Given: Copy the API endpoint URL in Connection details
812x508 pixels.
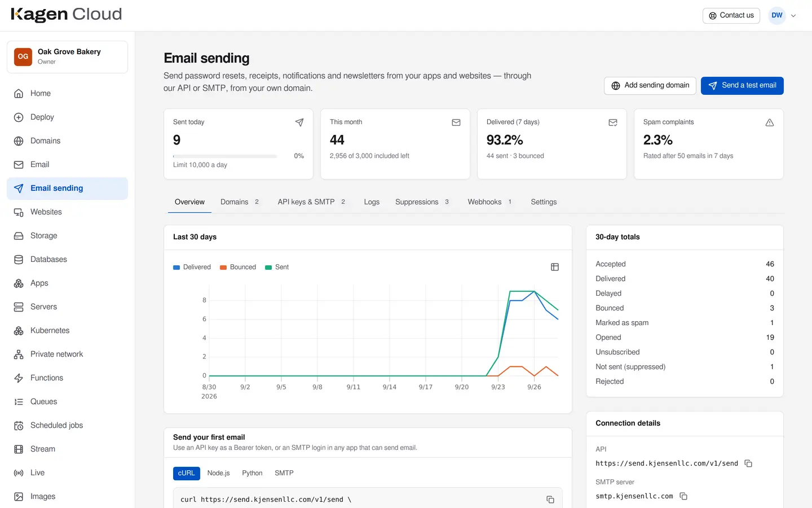Looking at the screenshot, I should click(748, 463).
